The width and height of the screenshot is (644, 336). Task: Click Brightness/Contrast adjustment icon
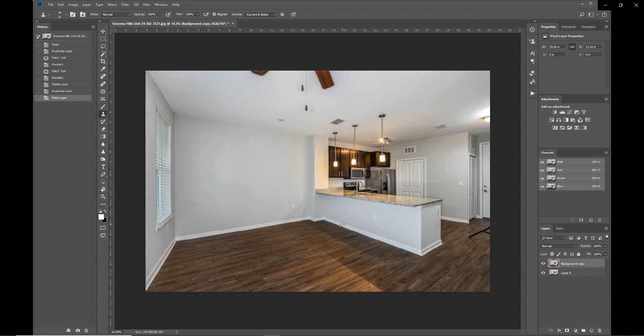click(555, 112)
